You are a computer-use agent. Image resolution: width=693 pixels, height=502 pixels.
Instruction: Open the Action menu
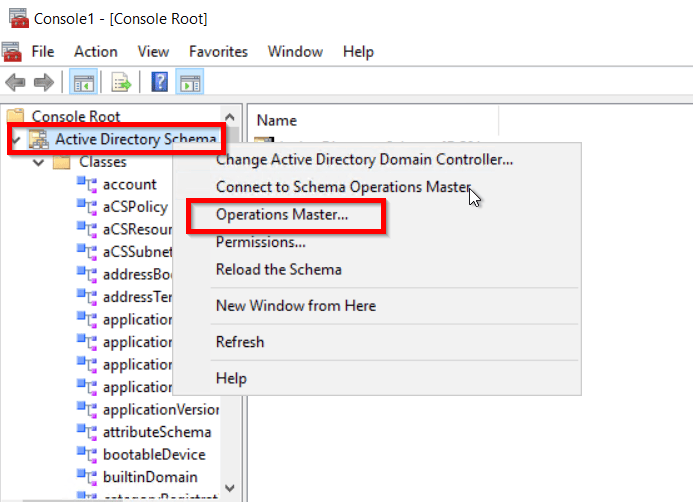pos(95,52)
